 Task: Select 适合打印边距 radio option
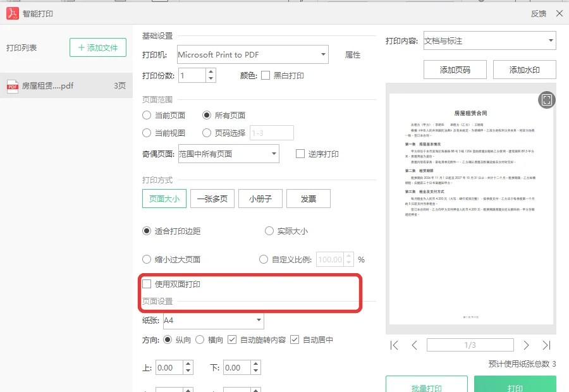click(x=147, y=231)
